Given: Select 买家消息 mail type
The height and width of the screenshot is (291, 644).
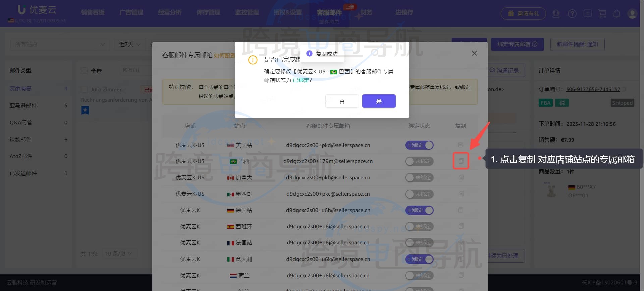Looking at the screenshot, I should point(38,88).
